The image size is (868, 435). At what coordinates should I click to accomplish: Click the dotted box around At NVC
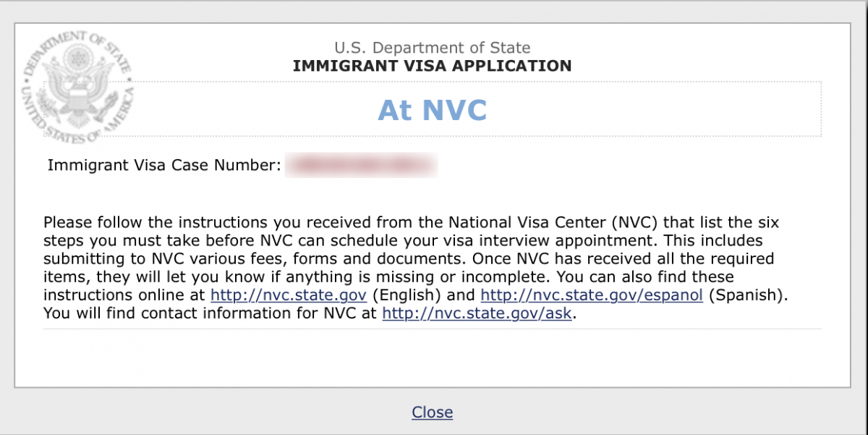click(x=433, y=109)
